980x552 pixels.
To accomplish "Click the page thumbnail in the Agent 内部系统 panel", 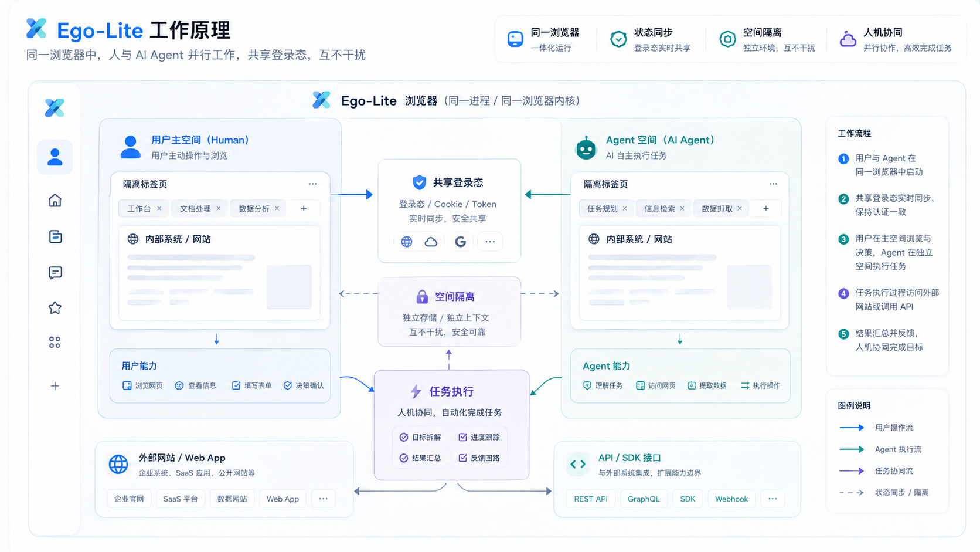I will pos(749,287).
